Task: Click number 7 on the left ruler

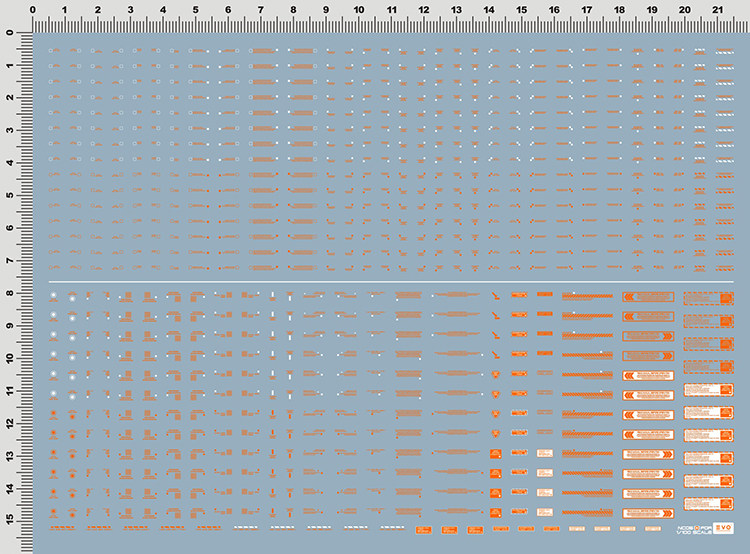Action: coord(10,261)
